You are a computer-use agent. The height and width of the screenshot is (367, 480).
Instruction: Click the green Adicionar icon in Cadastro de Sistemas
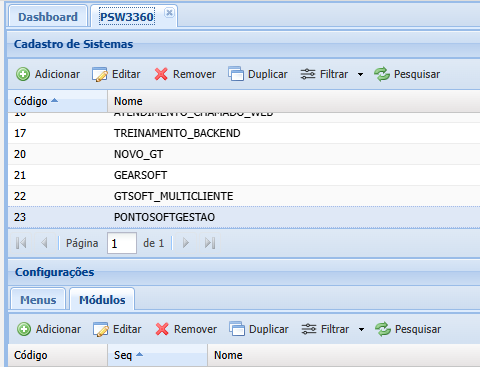(x=23, y=74)
